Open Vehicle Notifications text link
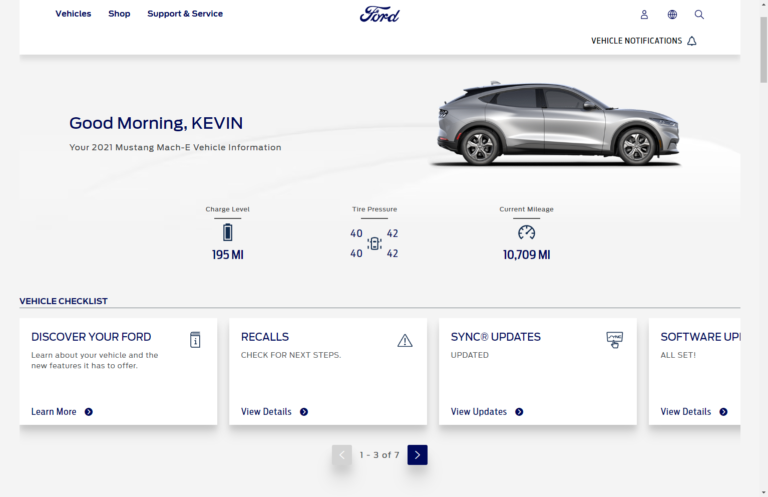 (x=636, y=41)
